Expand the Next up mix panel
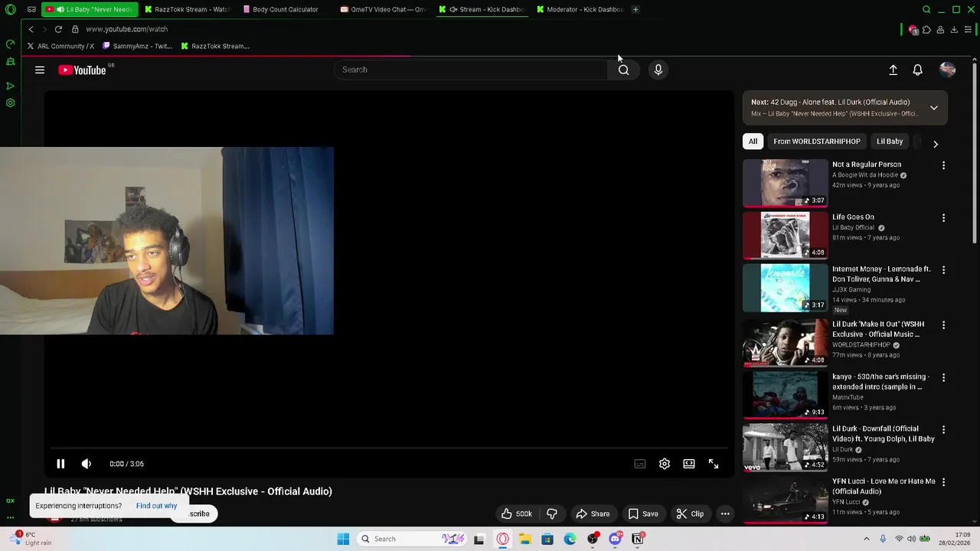Screen dimensions: 980x551 pyautogui.click(x=934, y=108)
